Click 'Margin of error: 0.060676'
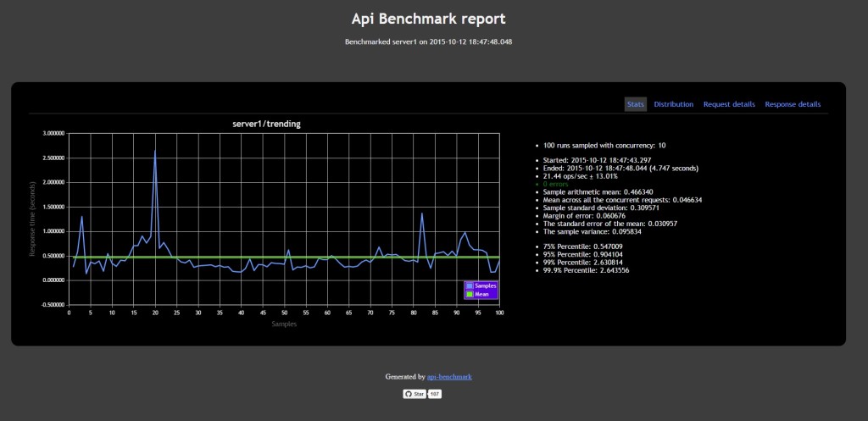Viewport: 868px width, 421px height. pyautogui.click(x=586, y=216)
